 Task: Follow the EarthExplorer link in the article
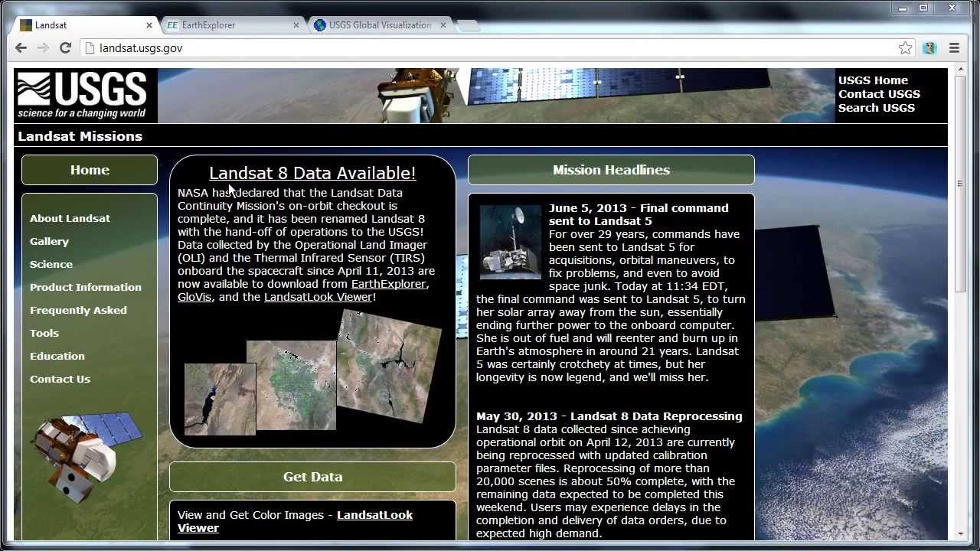pyautogui.click(x=388, y=284)
